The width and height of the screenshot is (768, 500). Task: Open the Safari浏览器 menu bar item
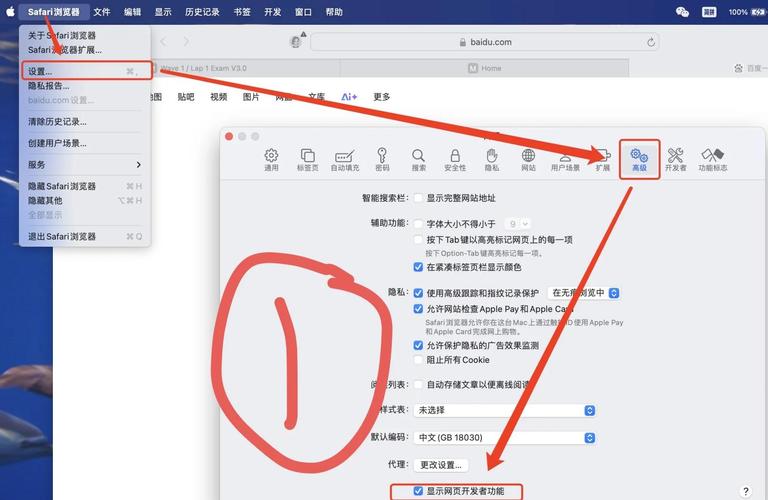tap(53, 12)
